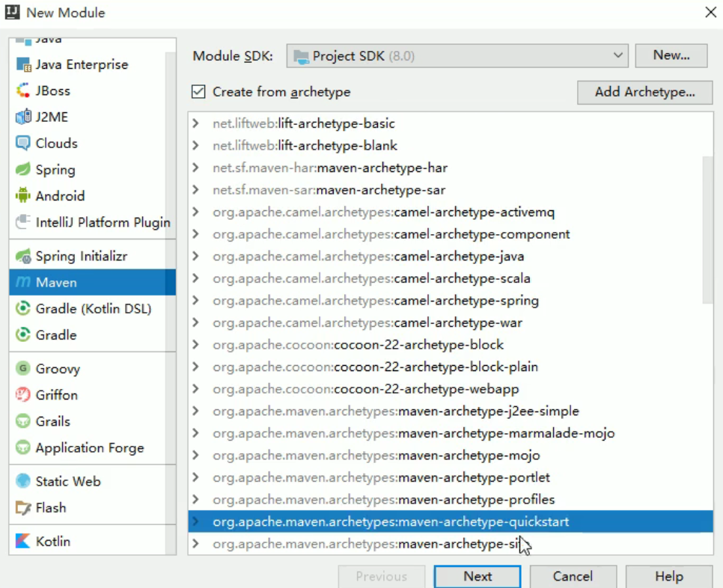This screenshot has height=588, width=723.
Task: Click the Kotlin logo icon
Action: tap(23, 541)
